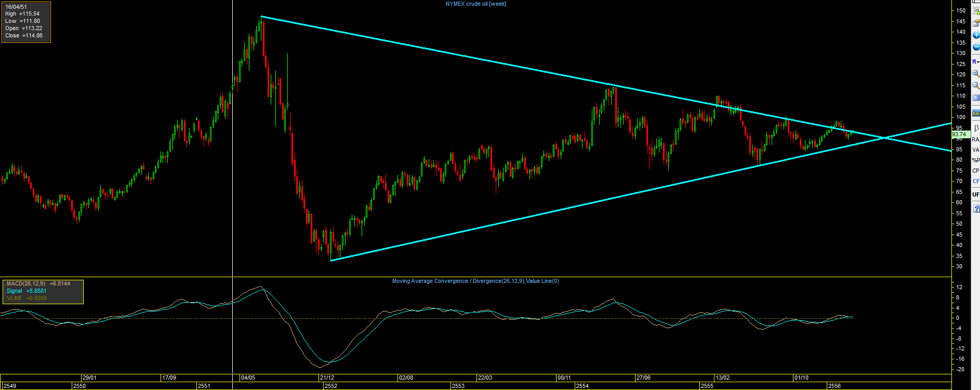Click the .VLINE =0.0000 legend entry
The height and width of the screenshot is (390, 980).
[26, 298]
